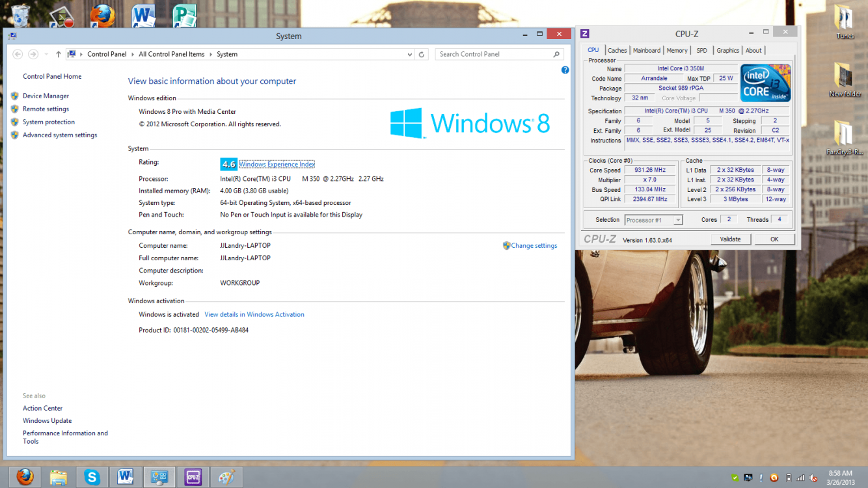Click the green checkmark tray icon
868x488 pixels.
pyautogui.click(x=735, y=478)
